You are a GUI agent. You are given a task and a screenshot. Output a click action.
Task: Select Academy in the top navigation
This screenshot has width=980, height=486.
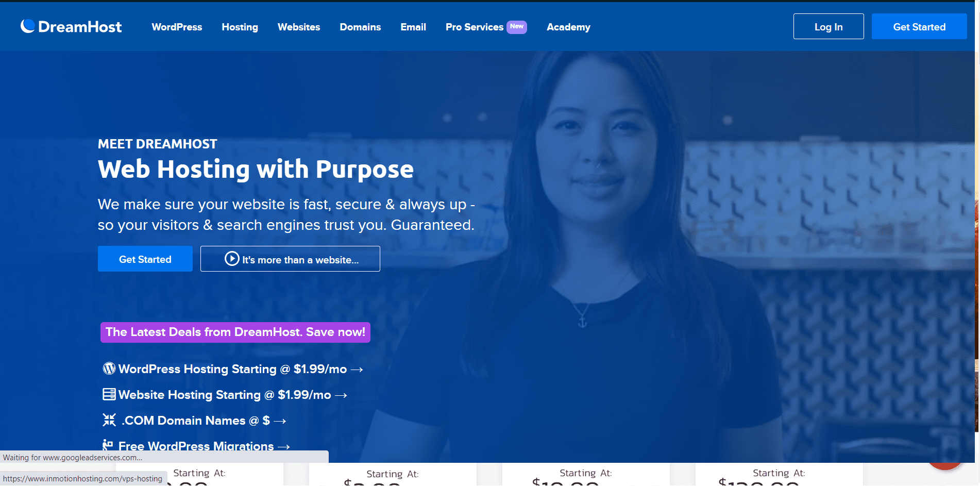[568, 27]
